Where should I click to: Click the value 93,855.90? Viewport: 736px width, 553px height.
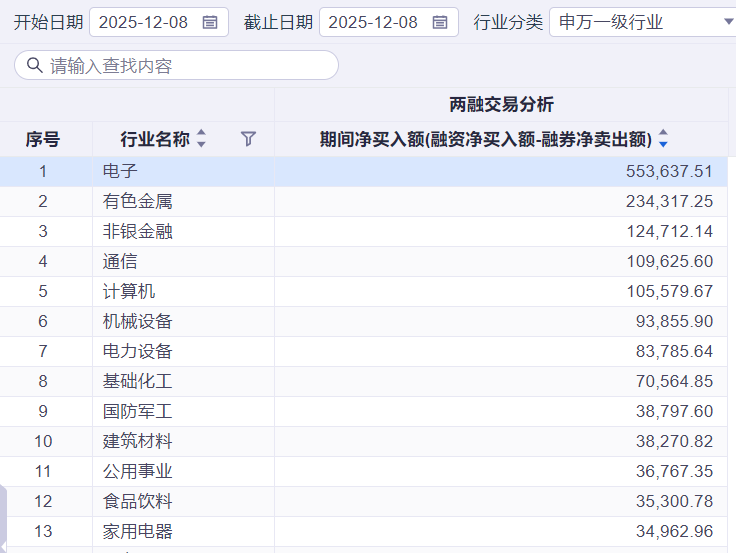(x=675, y=322)
